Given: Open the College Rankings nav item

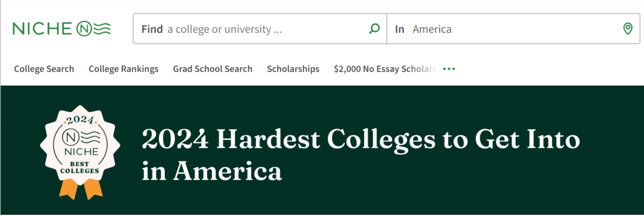Looking at the screenshot, I should 124,69.
